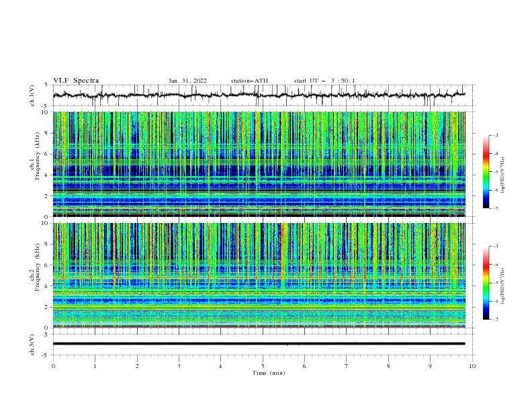Click the "ch.3(V)" waveform axis label
This screenshot has width=532, height=411.
[32, 345]
